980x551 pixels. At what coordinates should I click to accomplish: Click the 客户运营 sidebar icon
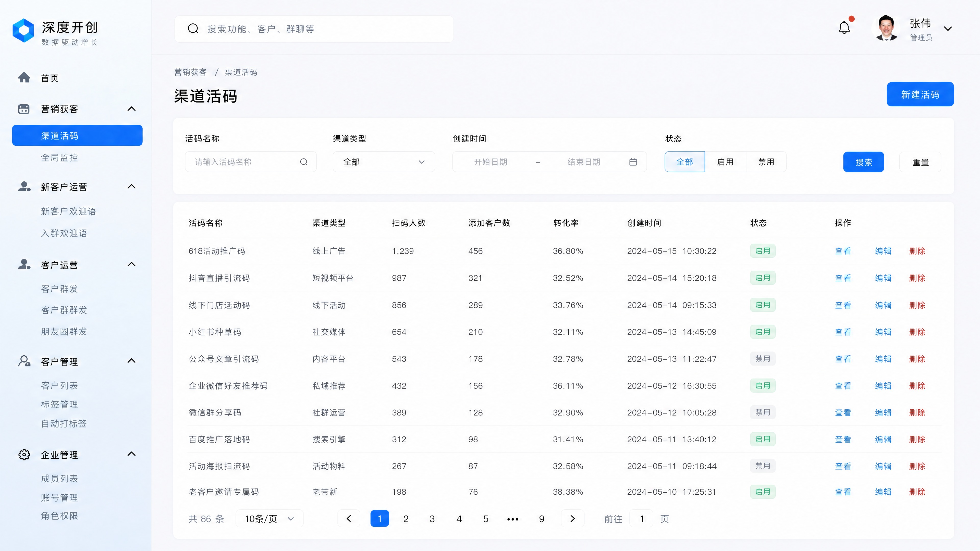click(x=24, y=265)
